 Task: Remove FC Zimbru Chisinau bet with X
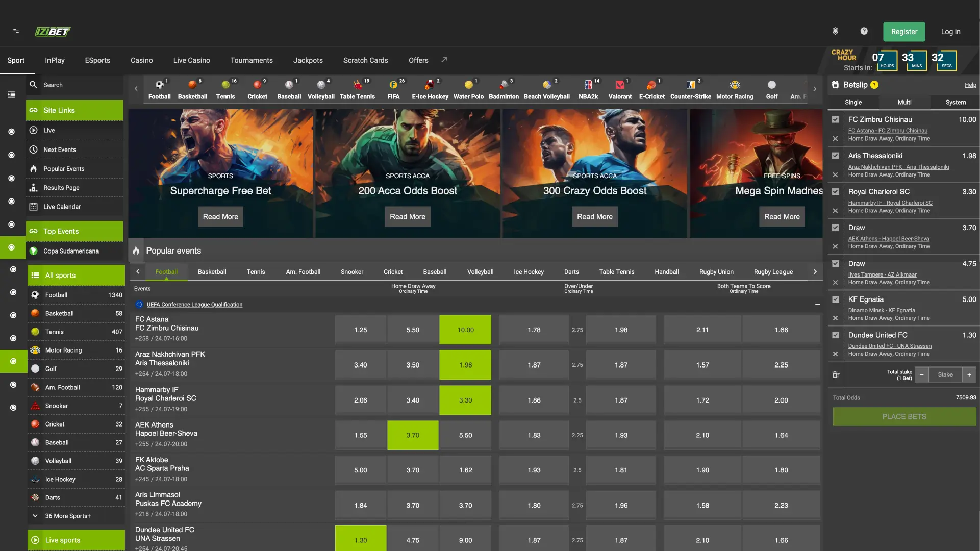tap(835, 139)
